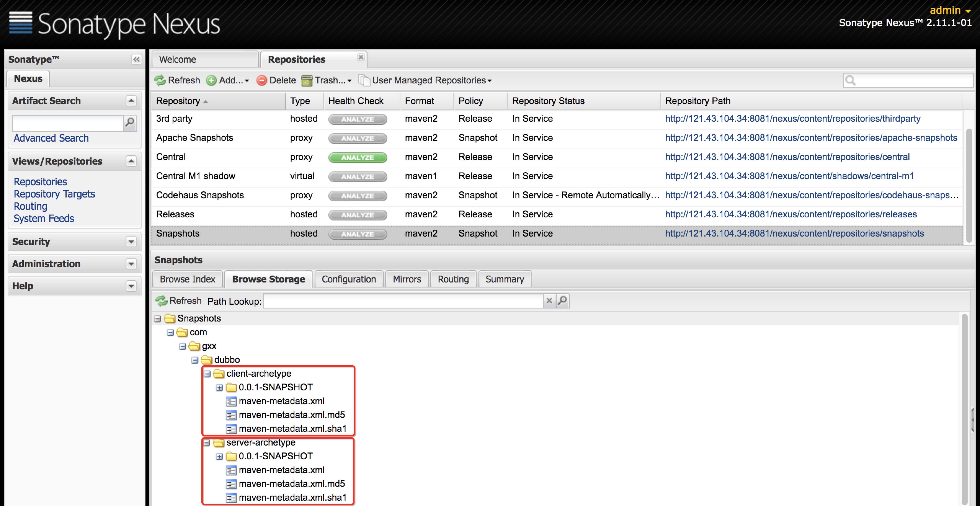Delete the selected repository

[x=276, y=80]
